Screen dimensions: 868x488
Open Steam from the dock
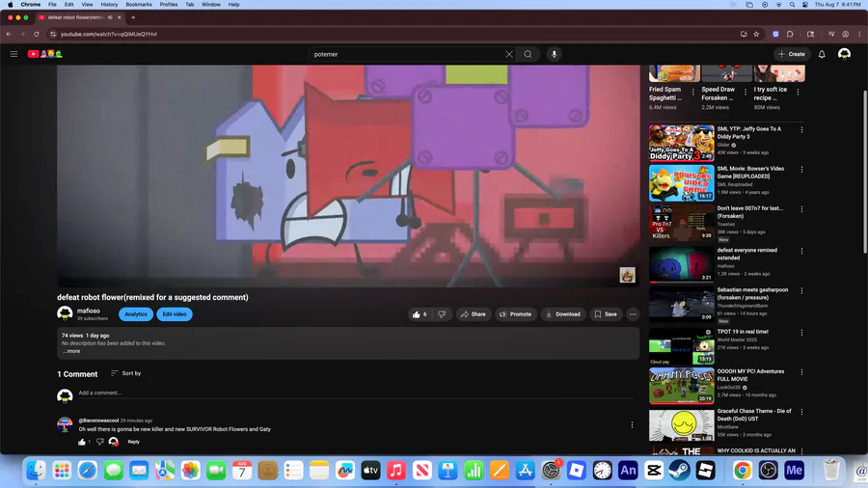[x=679, y=471]
